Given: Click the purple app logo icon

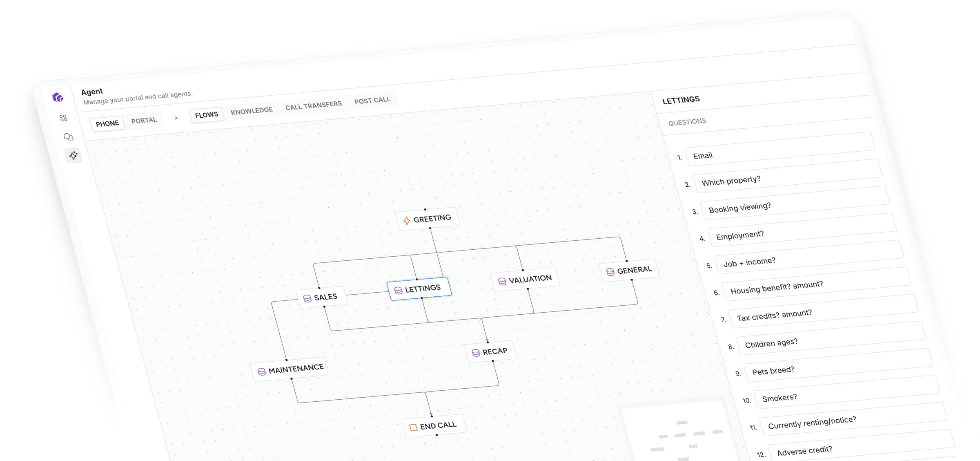Looking at the screenshot, I should pos(58,97).
